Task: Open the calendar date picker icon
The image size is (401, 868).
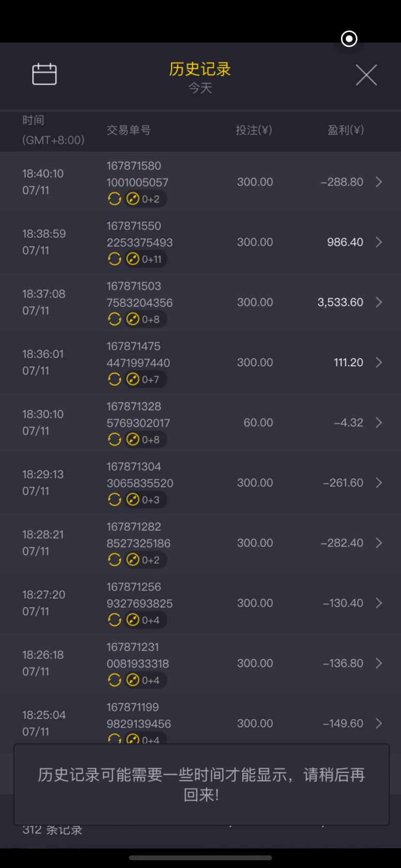Action: click(45, 75)
